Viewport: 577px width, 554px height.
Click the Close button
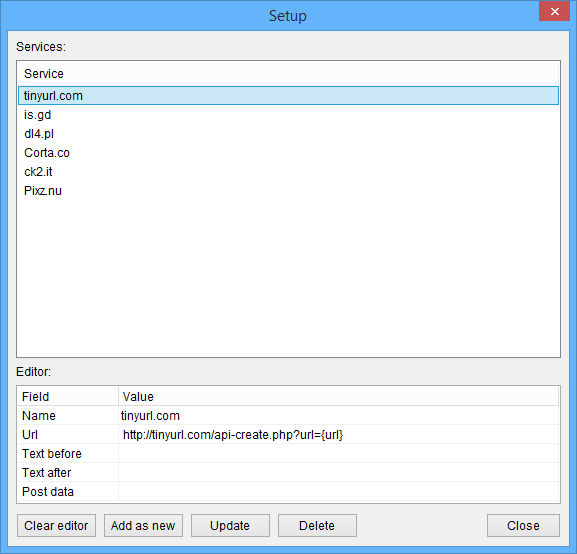[523, 525]
